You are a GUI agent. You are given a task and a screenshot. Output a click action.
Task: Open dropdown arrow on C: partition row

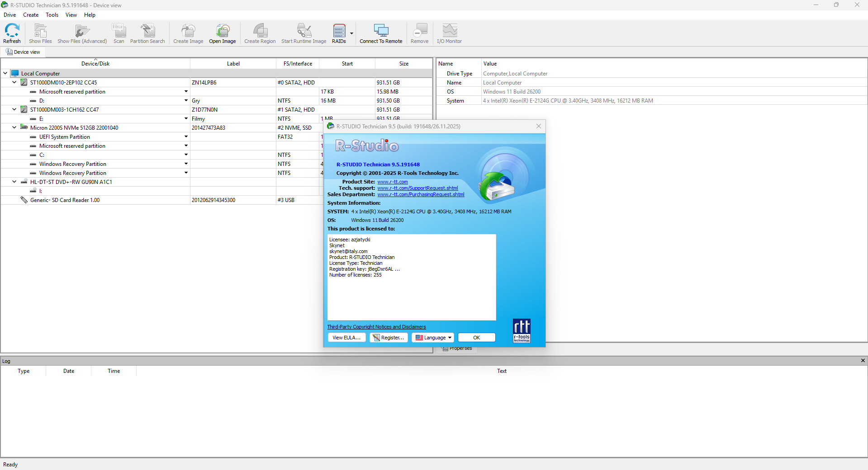tap(186, 155)
